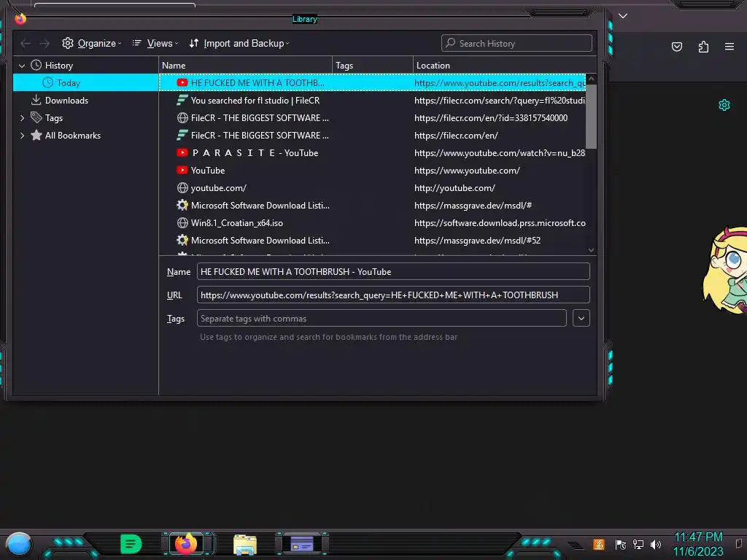This screenshot has width=747, height=560.
Task: Select the 'youtube.com/' history entry
Action: click(x=373, y=187)
